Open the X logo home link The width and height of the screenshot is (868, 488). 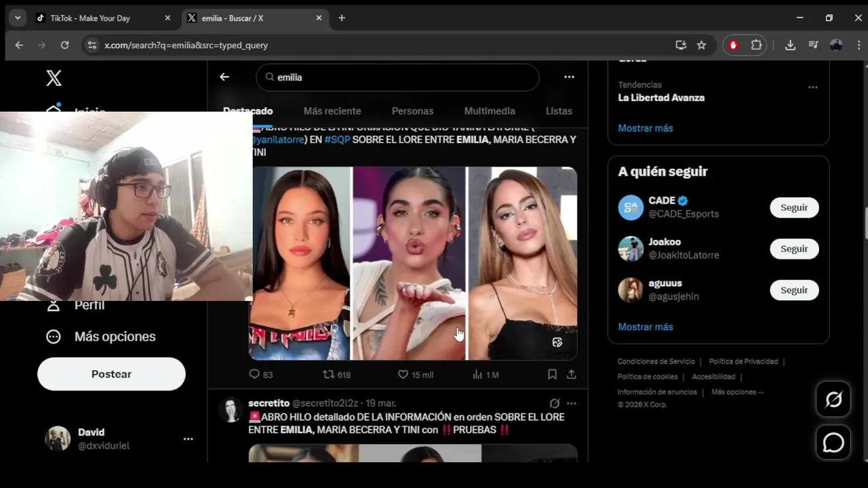54,78
